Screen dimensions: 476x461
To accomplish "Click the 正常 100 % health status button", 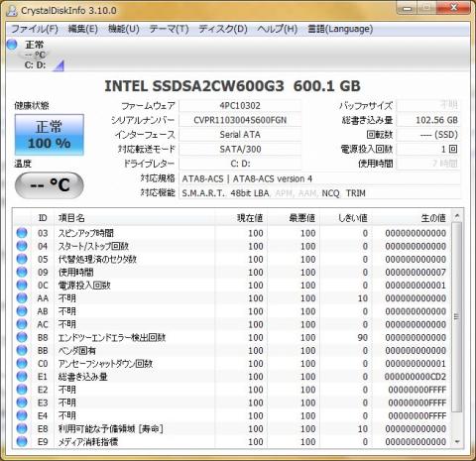I will click(50, 135).
